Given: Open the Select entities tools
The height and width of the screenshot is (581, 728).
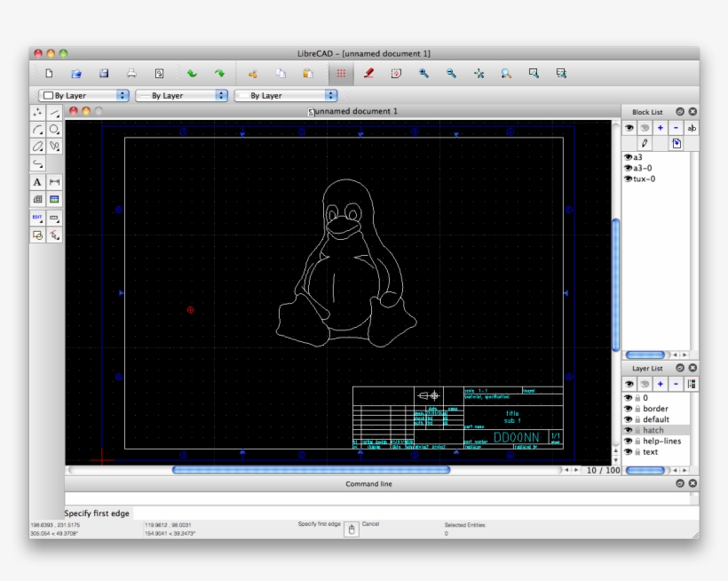Looking at the screenshot, I should coord(54,235).
